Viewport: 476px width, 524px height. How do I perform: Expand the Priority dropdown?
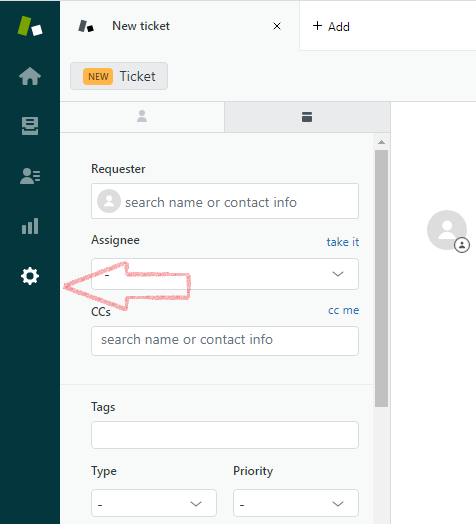(x=296, y=503)
